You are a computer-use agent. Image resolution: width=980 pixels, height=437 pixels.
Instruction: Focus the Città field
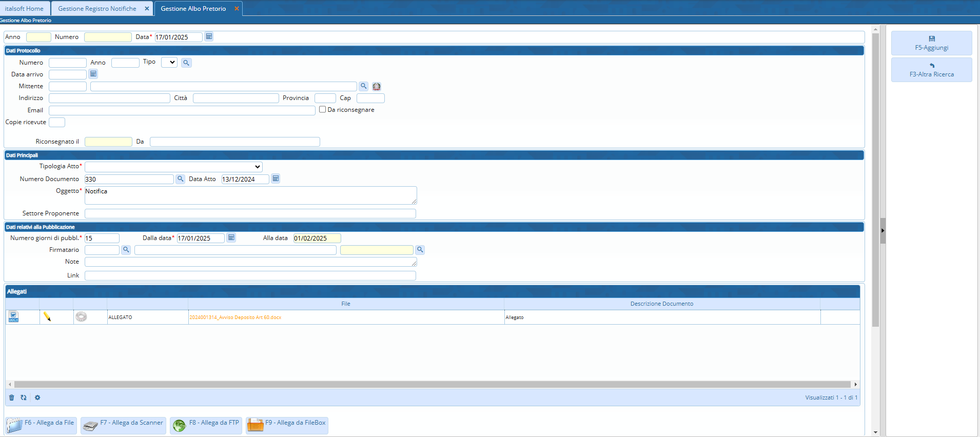236,98
